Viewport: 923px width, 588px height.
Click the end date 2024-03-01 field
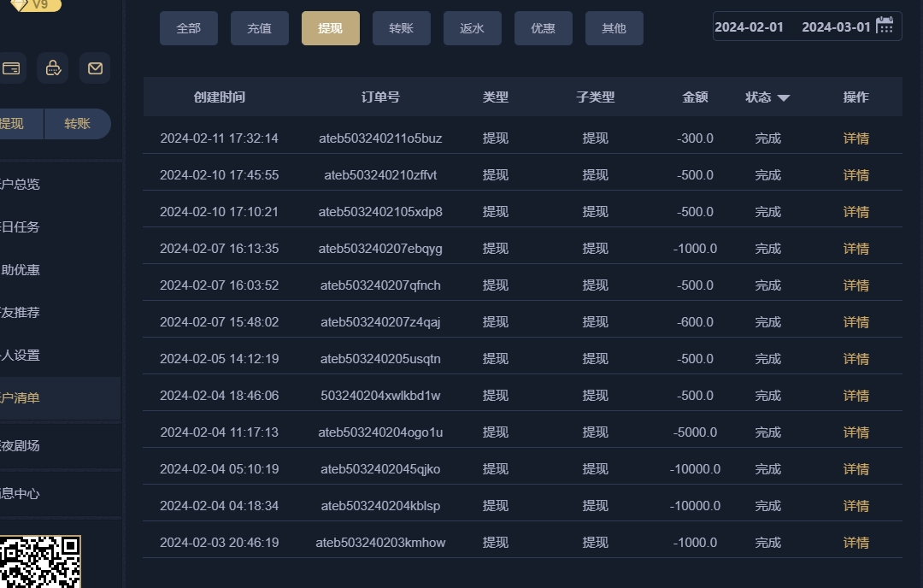click(x=835, y=26)
